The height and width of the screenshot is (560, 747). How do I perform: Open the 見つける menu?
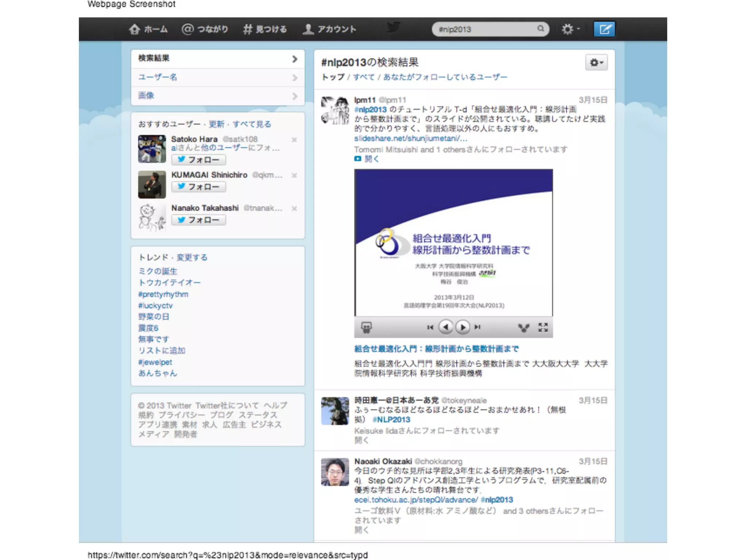pyautogui.click(x=265, y=29)
